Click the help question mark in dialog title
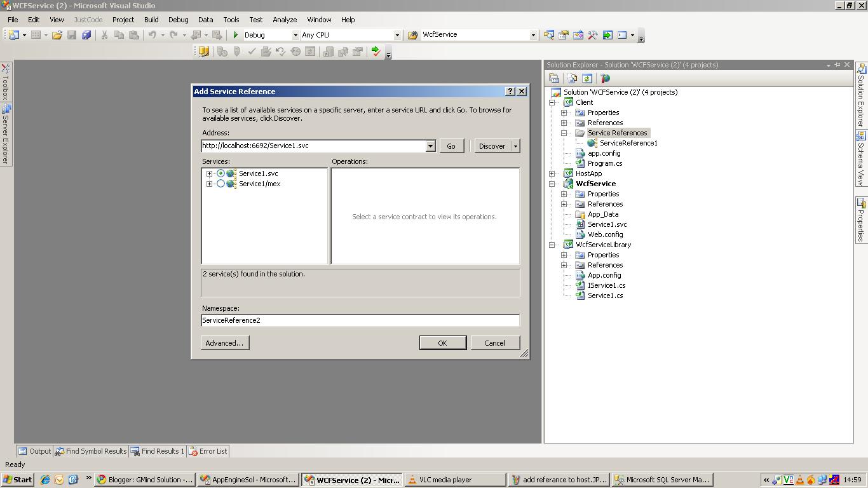The width and height of the screenshot is (868, 488). click(510, 91)
